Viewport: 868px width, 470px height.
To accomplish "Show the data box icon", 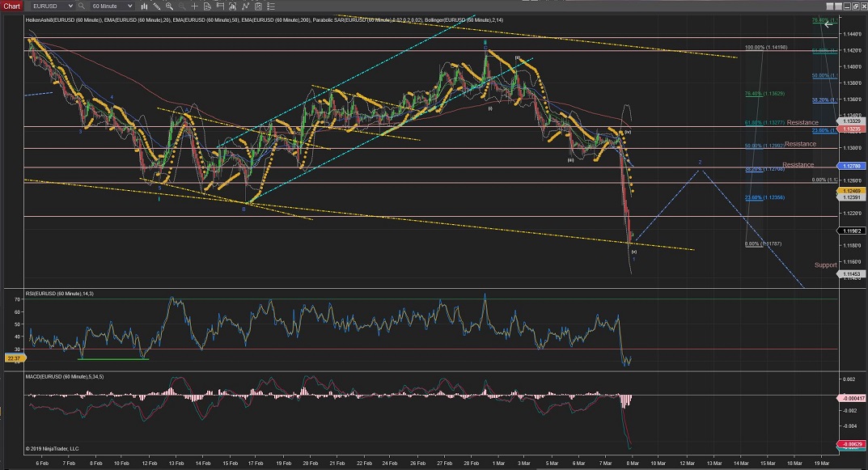I will pyautogui.click(x=207, y=6).
